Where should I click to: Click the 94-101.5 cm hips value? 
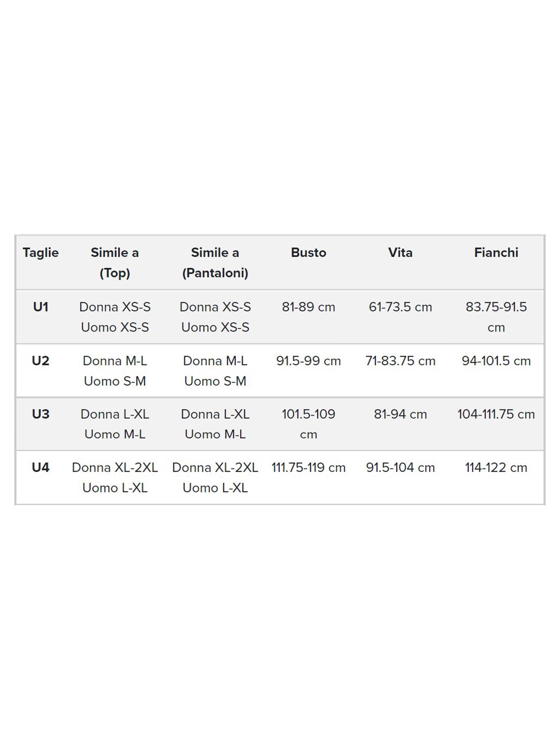point(496,361)
